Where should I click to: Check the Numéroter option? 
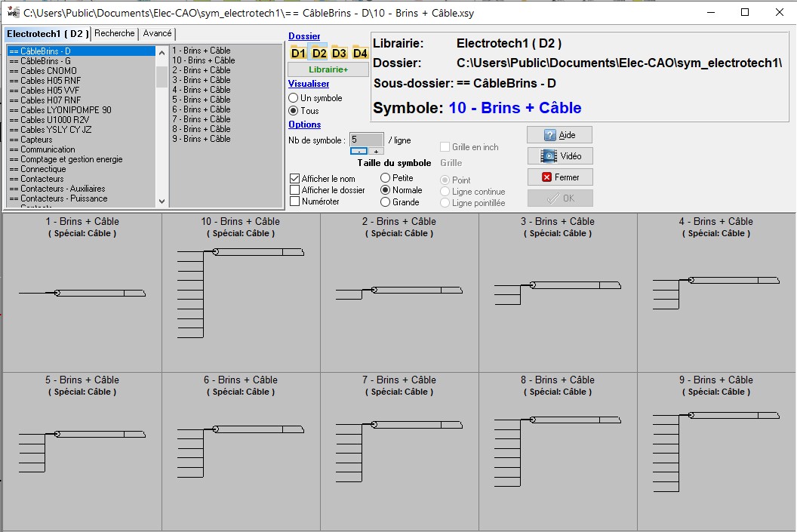[295, 201]
